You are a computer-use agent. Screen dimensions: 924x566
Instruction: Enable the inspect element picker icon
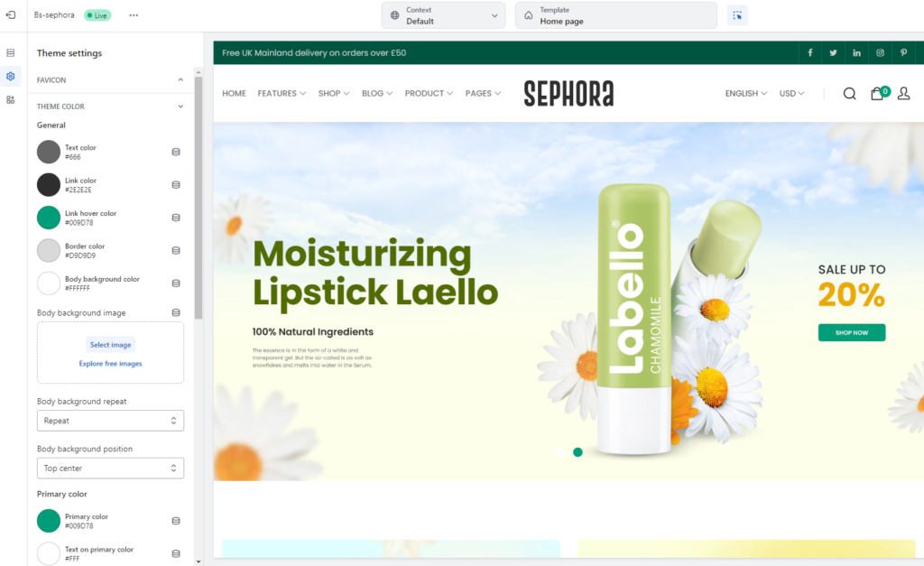(737, 15)
